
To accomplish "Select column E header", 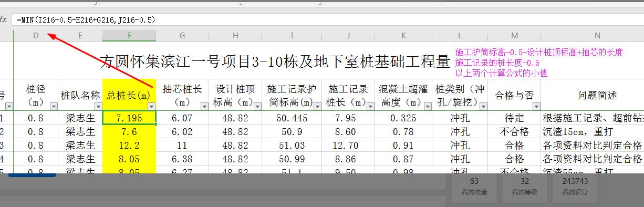I will pos(80,35).
